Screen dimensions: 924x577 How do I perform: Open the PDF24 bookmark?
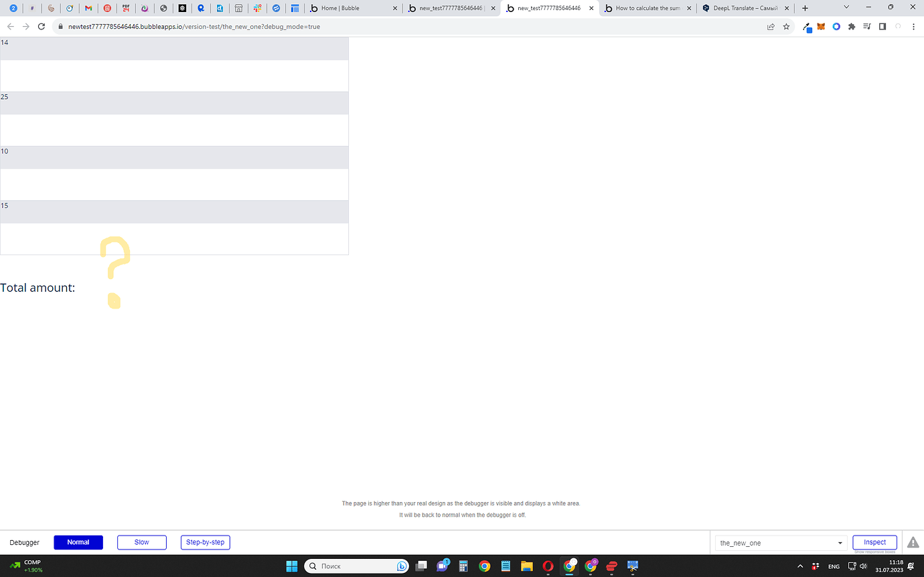(x=126, y=8)
